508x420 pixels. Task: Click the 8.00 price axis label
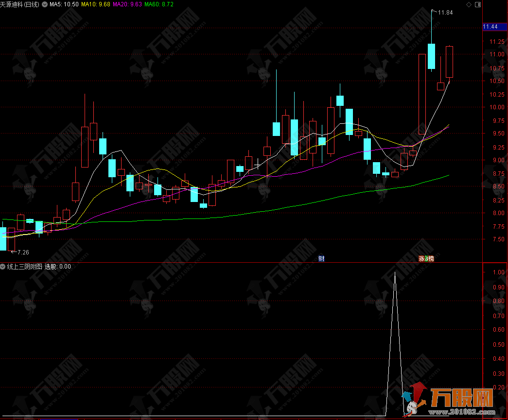coord(498,213)
